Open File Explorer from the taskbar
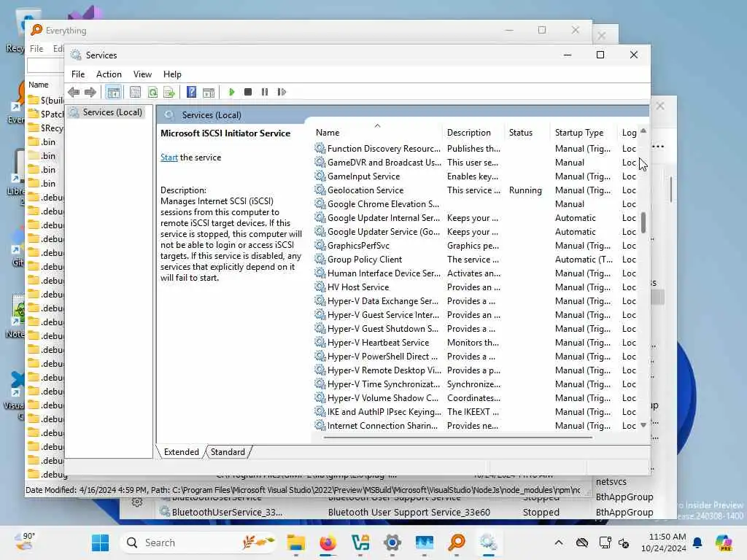Image resolution: width=747 pixels, height=560 pixels. coord(296,542)
